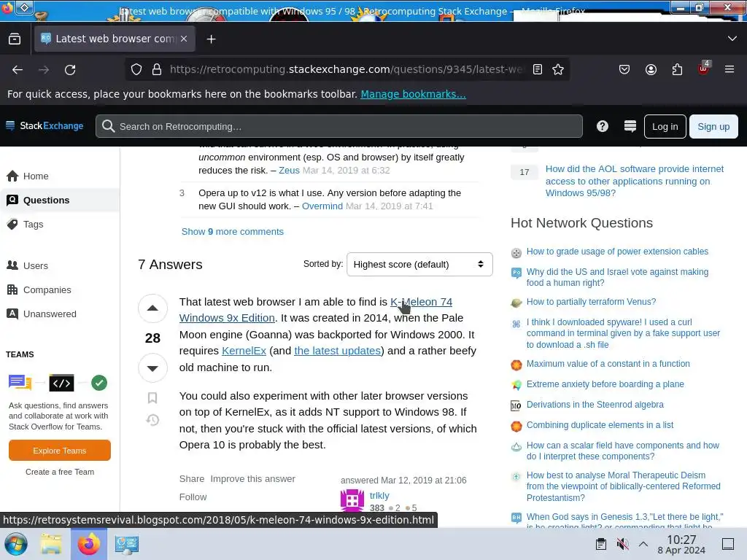Open the extensions puzzle icon
The width and height of the screenshot is (747, 560).
point(677,70)
